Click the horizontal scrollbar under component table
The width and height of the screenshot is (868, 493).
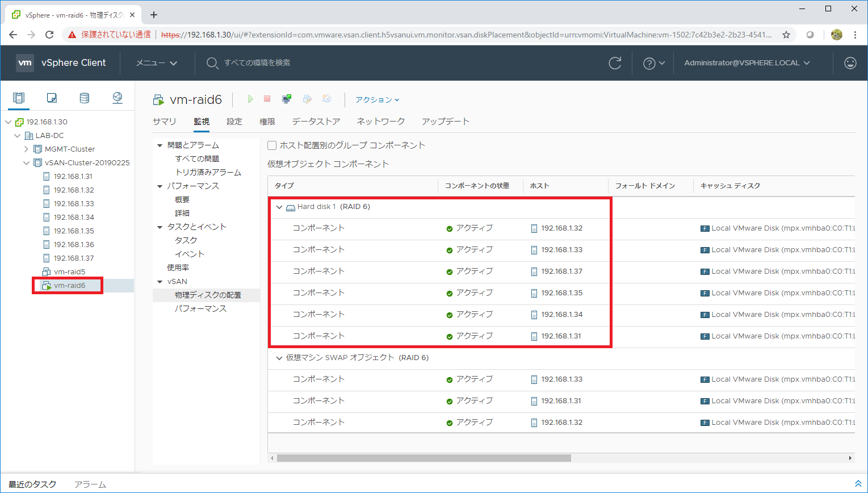[423, 458]
